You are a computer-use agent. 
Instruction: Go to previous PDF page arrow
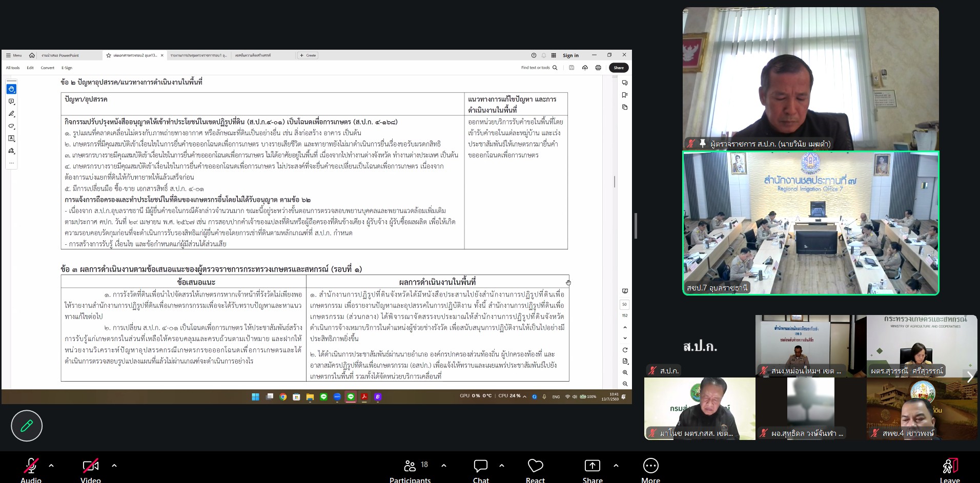point(625,327)
